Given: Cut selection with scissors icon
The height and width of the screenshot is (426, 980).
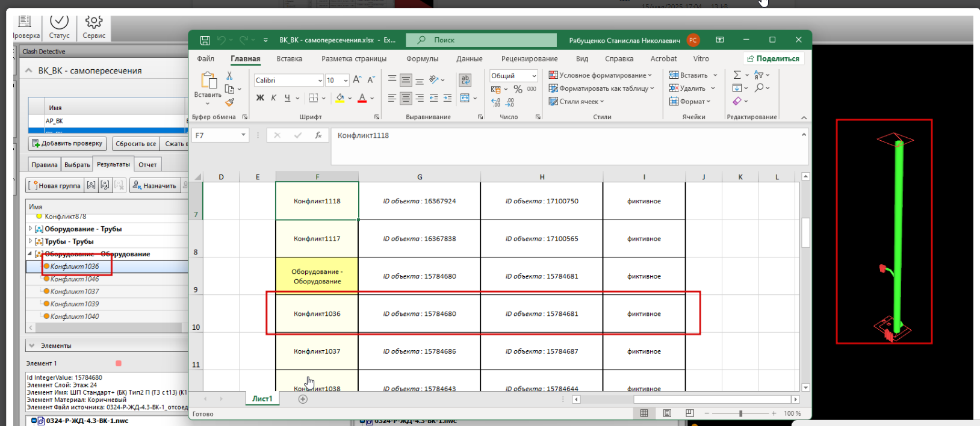Looking at the screenshot, I should tap(229, 76).
